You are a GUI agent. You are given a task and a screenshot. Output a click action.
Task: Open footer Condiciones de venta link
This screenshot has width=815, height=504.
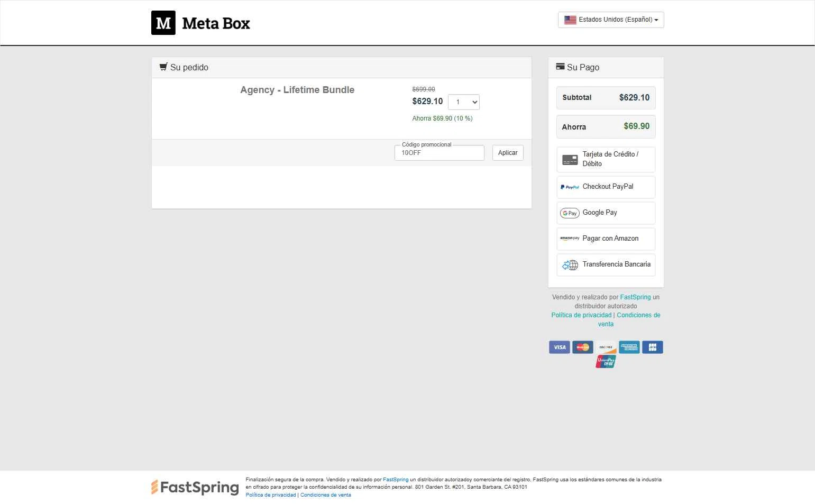326,495
